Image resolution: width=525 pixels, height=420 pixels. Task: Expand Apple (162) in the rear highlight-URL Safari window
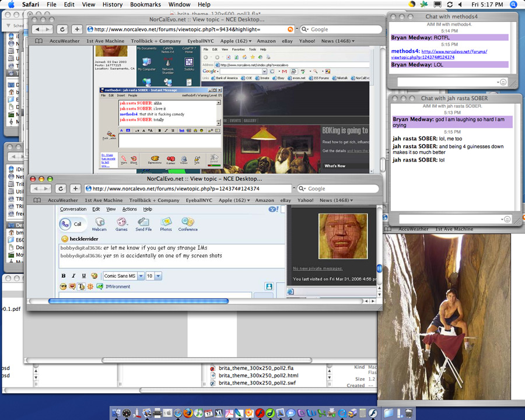click(x=236, y=41)
